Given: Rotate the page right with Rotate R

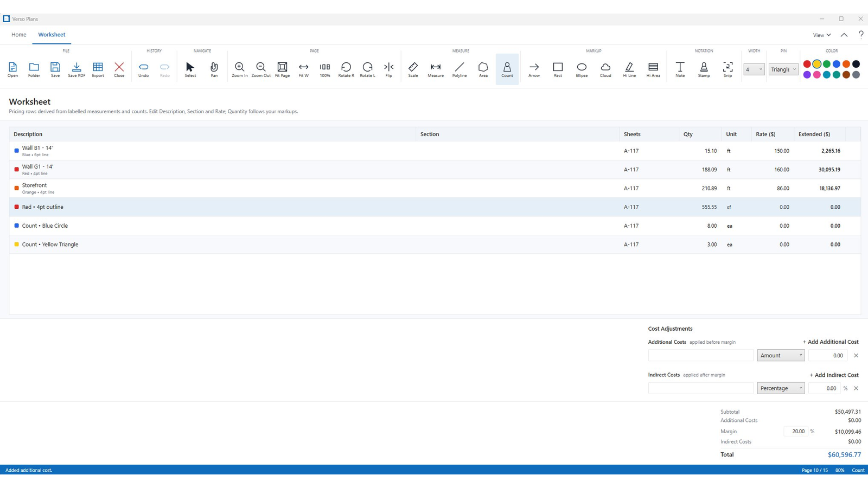Looking at the screenshot, I should pyautogui.click(x=346, y=69).
